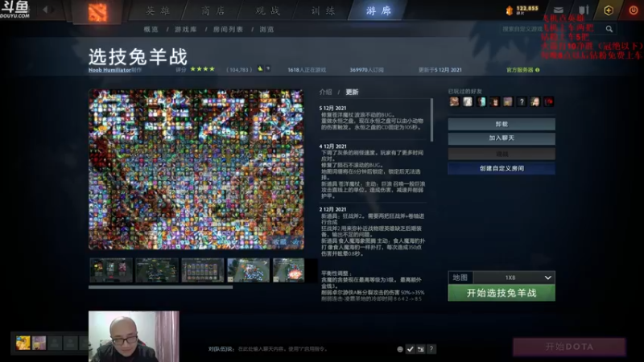Select the second screenshot thumbnail
The height and width of the screenshot is (362, 644).
(x=157, y=270)
